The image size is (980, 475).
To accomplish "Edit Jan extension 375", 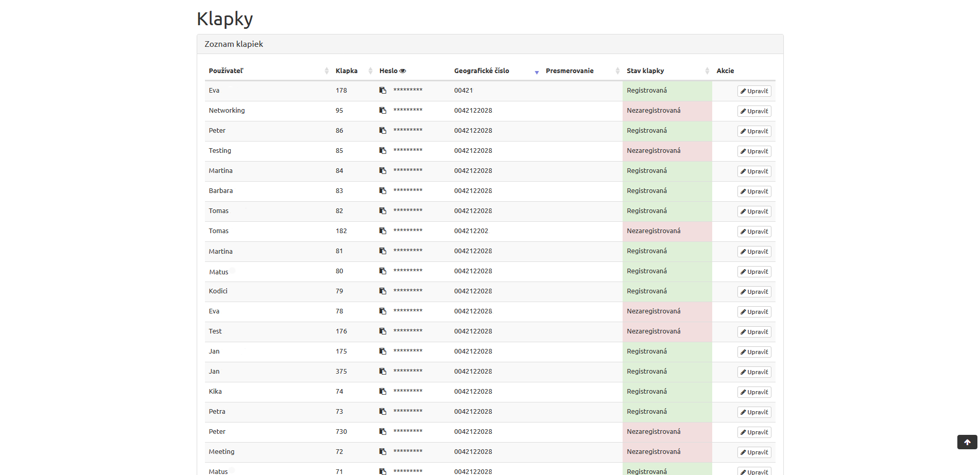I will click(754, 372).
